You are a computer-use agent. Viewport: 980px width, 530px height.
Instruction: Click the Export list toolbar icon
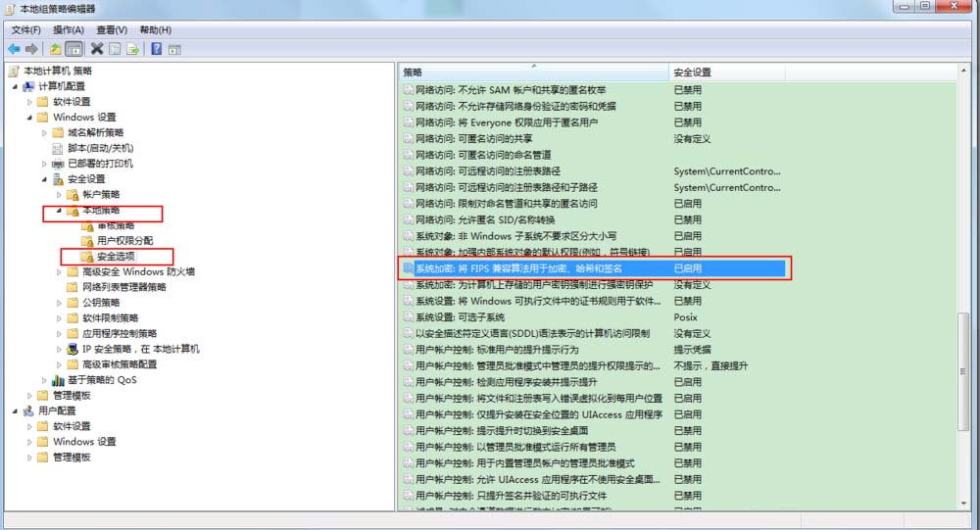[132, 49]
